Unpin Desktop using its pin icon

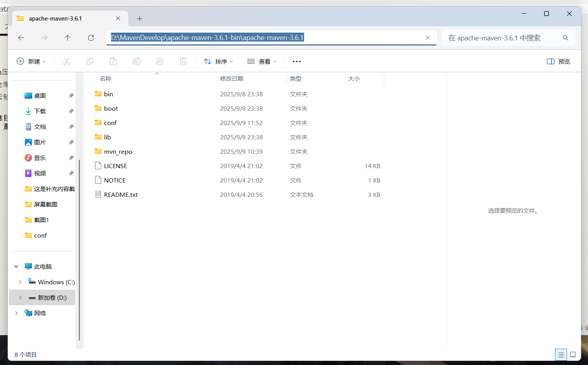tap(71, 96)
